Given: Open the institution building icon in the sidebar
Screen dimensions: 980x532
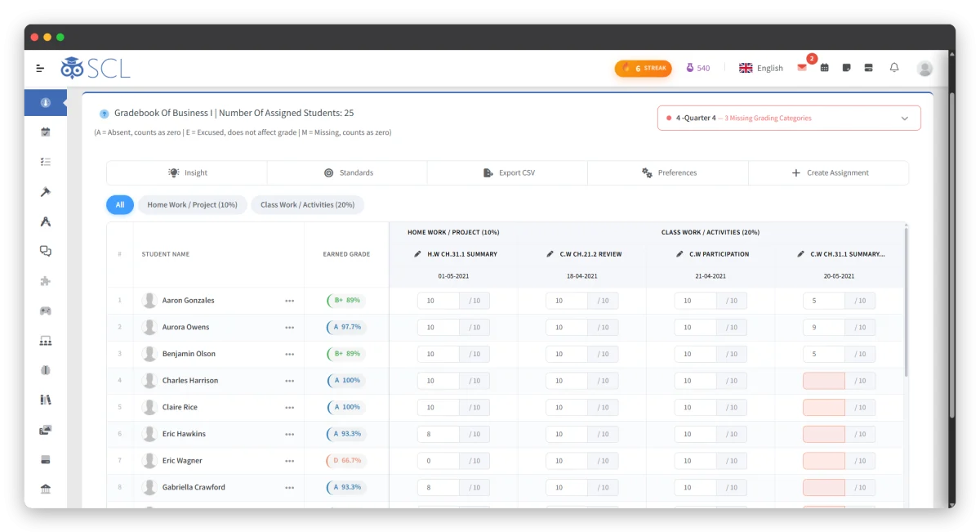Looking at the screenshot, I should pos(46,489).
